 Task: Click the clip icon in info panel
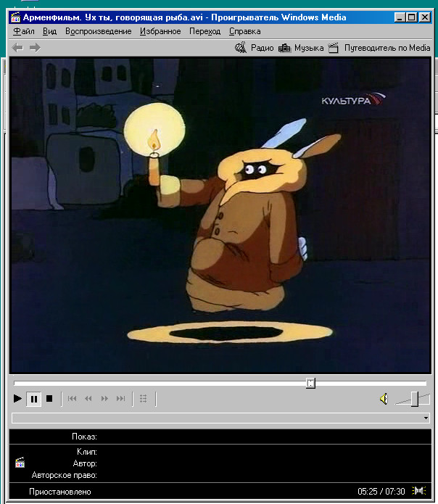20,463
